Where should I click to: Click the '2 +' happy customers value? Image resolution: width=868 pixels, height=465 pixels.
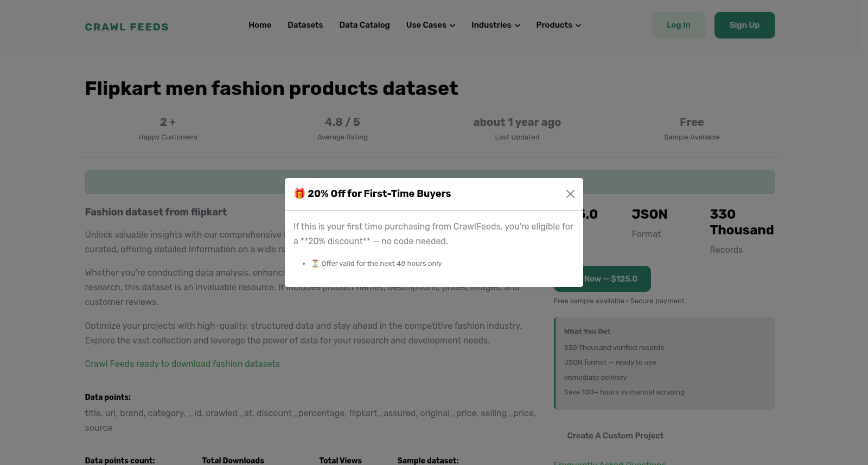click(x=168, y=122)
